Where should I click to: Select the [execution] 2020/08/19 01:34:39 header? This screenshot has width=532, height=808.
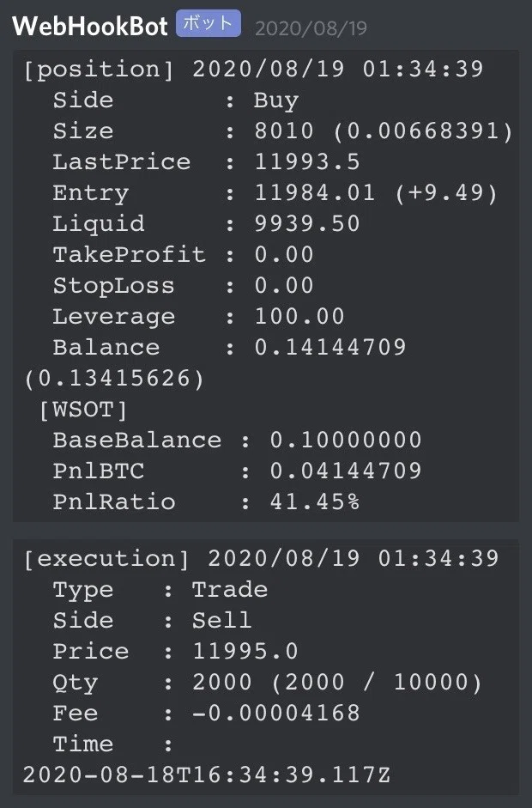pos(261,559)
